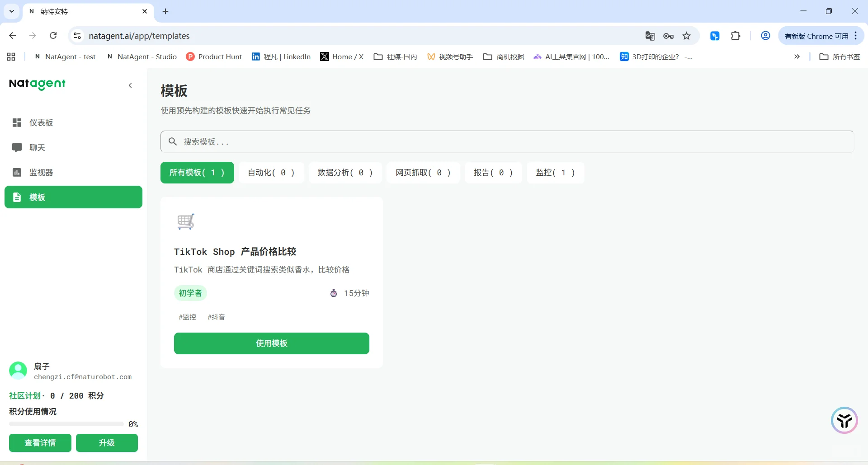Open the Chrome three-dot menu
This screenshot has width=868, height=465.
(856, 36)
